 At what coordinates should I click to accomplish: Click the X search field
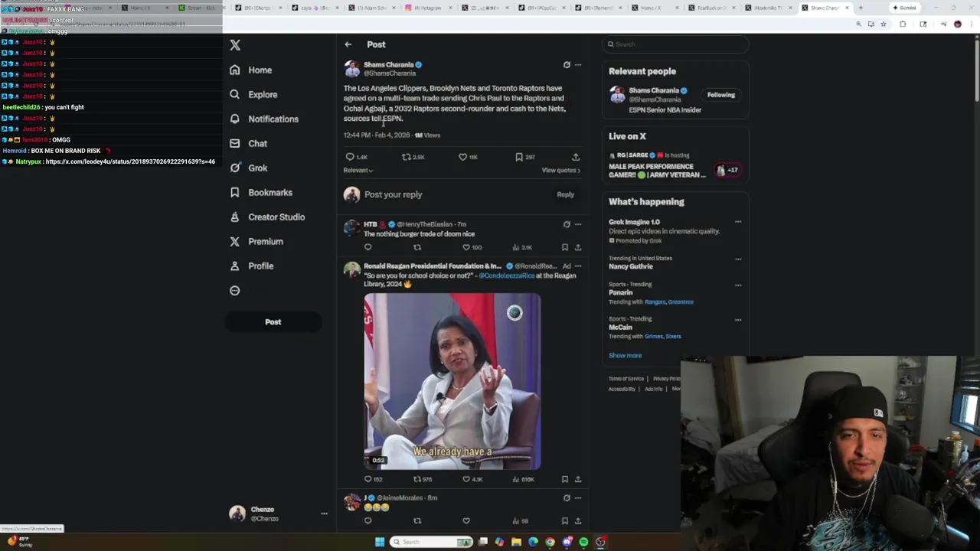pyautogui.click(x=675, y=44)
